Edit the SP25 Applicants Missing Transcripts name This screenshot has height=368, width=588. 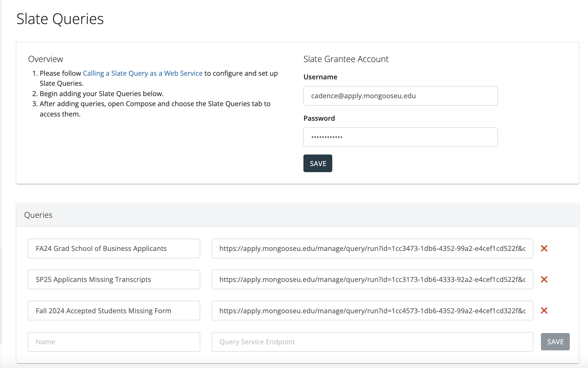click(114, 279)
